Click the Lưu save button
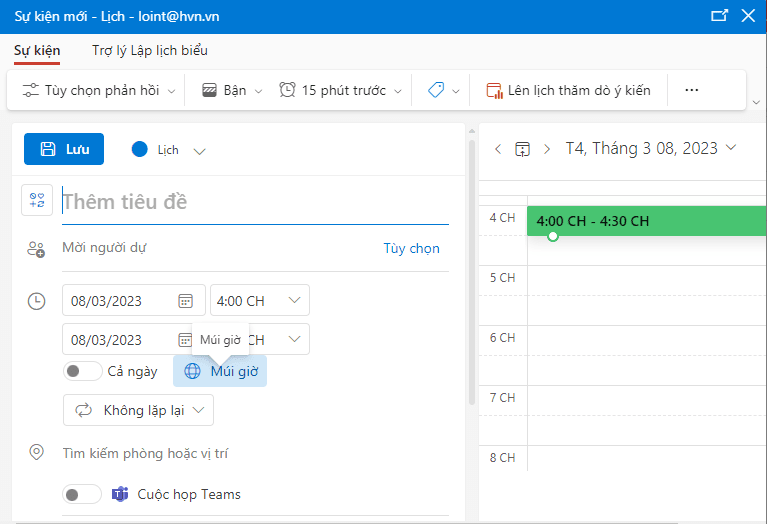Screen dimensions: 767x524 64,149
